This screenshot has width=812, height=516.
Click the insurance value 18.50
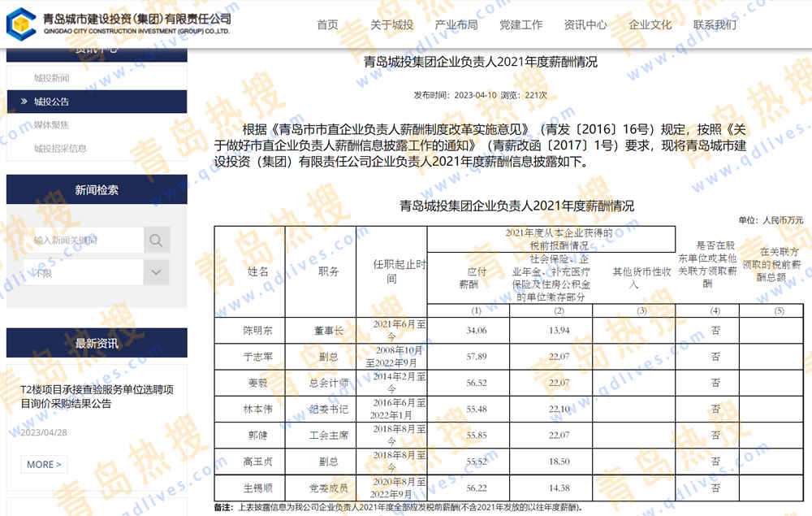tap(559, 462)
